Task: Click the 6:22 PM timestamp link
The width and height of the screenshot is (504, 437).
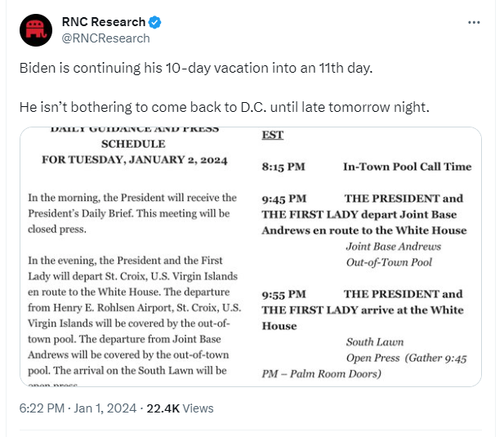Action: point(42,408)
